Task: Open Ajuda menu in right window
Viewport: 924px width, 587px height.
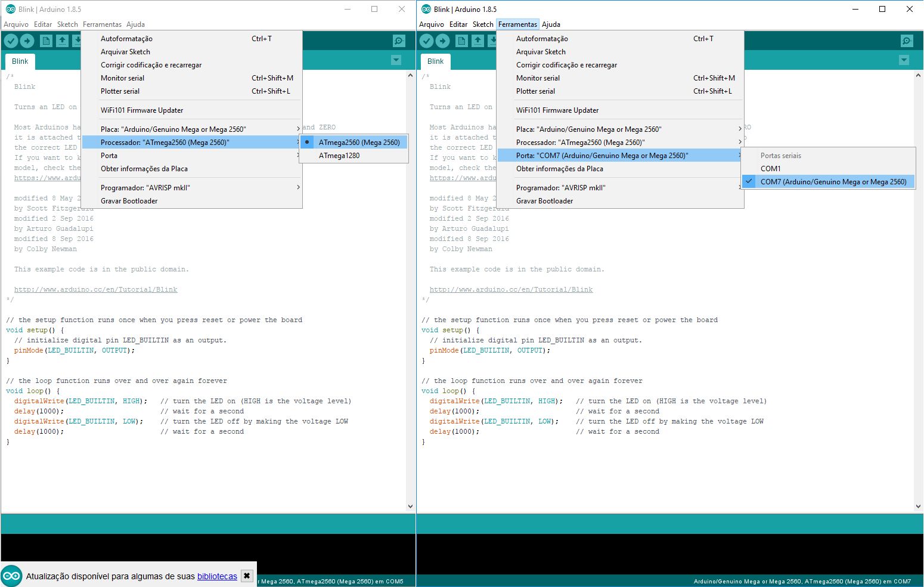Action: point(551,24)
